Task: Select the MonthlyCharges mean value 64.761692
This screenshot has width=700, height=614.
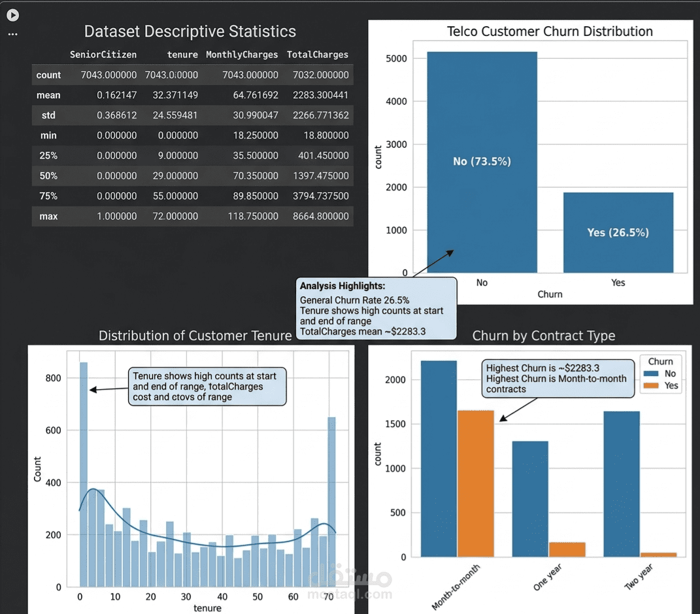Action: [256, 95]
